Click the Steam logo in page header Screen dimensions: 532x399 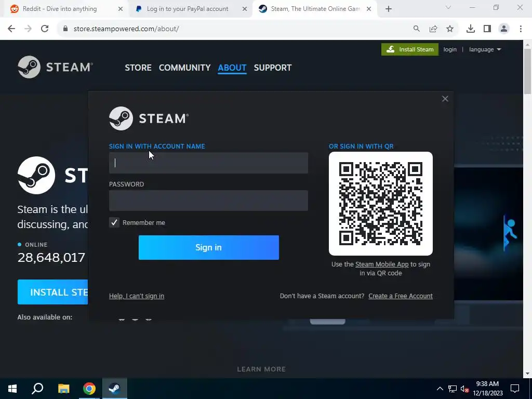pyautogui.click(x=55, y=67)
